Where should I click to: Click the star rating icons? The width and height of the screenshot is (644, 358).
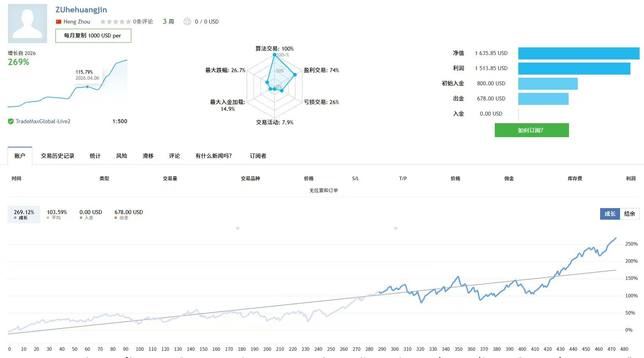tap(115, 22)
